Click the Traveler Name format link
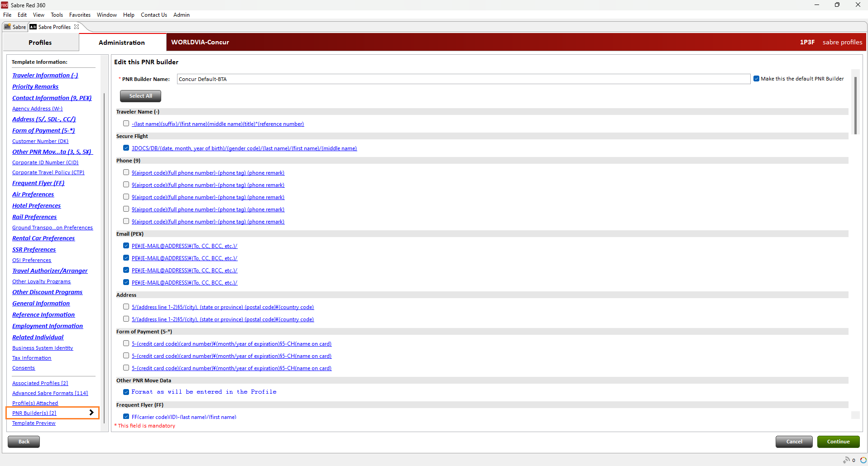 pyautogui.click(x=218, y=124)
